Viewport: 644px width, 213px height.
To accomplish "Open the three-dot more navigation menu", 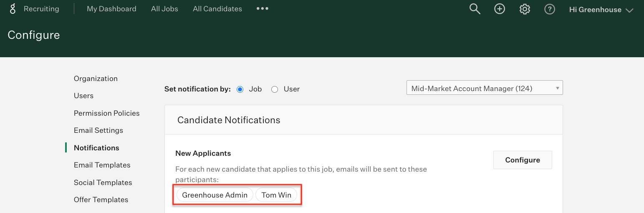I will click(263, 9).
